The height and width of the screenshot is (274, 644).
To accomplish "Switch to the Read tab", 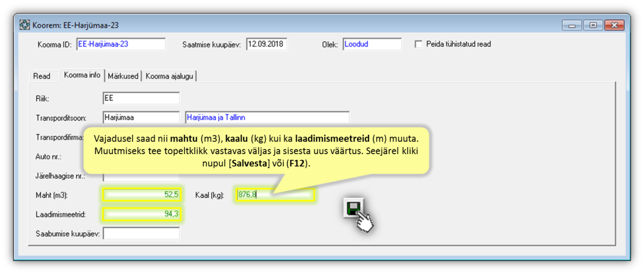I will tap(42, 76).
